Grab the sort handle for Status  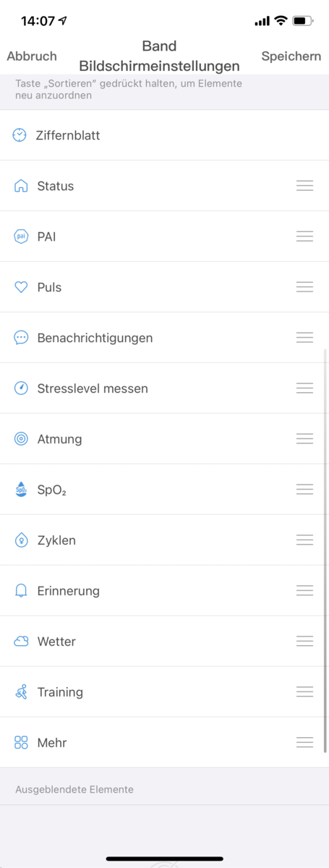305,186
